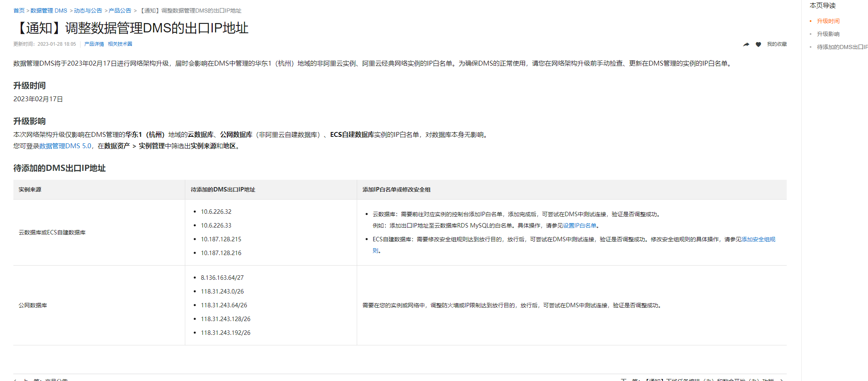Open 数据管理 DMS breadcrumb
The width and height of the screenshot is (868, 381).
[49, 11]
